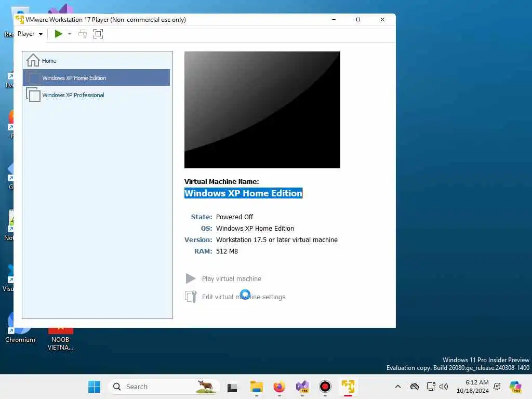
Task: Open Copilot preview taskbar icon
Action: (x=515, y=387)
